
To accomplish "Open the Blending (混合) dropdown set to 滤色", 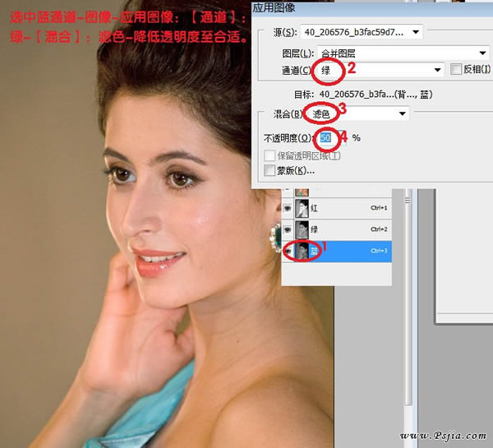I will 357,113.
